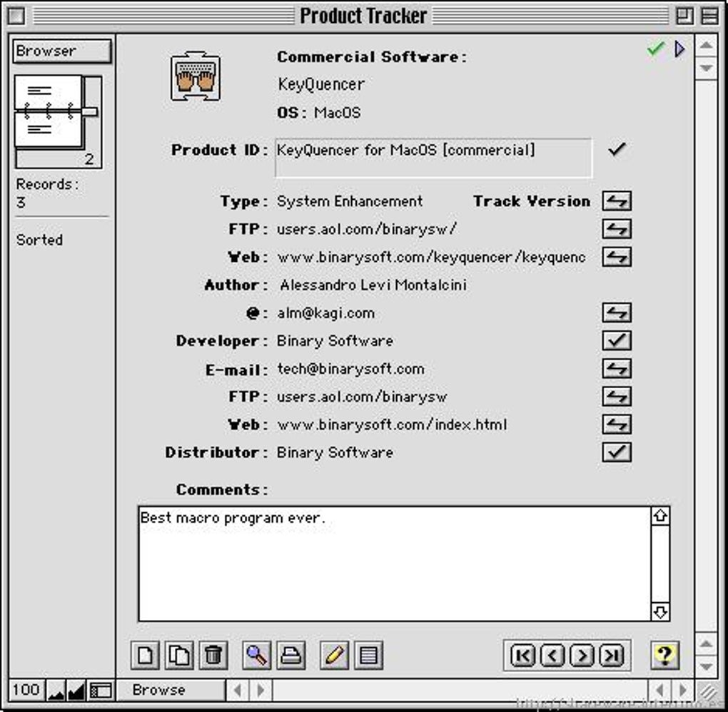
Task: Click the Print icon in toolbar
Action: [x=290, y=655]
